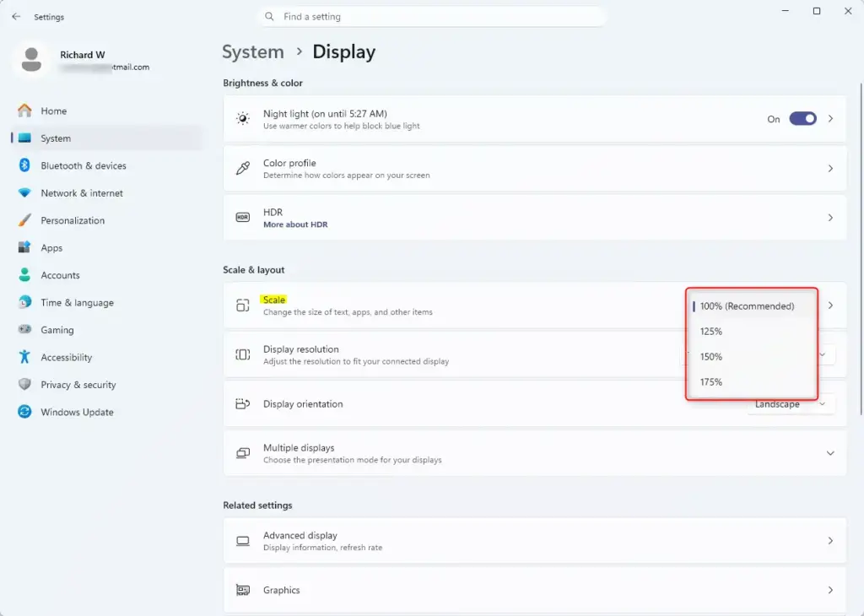Image resolution: width=864 pixels, height=616 pixels.
Task: Open the Graphics row
Action: [534, 590]
